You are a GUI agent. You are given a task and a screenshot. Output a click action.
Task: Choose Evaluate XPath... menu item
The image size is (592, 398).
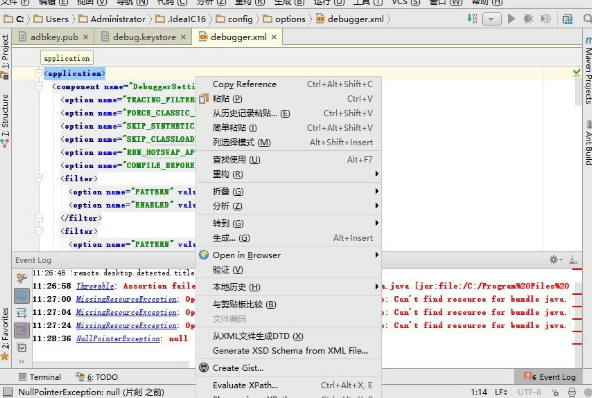click(288, 385)
